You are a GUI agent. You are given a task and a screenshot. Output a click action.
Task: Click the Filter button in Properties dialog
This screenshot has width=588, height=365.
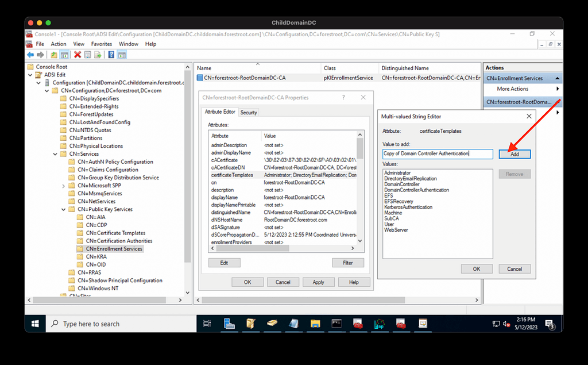coord(347,263)
